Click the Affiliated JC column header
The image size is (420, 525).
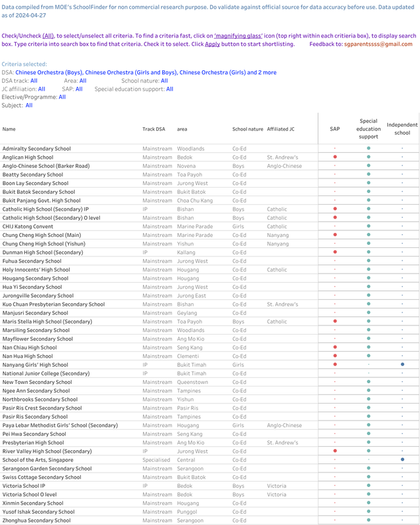(281, 129)
